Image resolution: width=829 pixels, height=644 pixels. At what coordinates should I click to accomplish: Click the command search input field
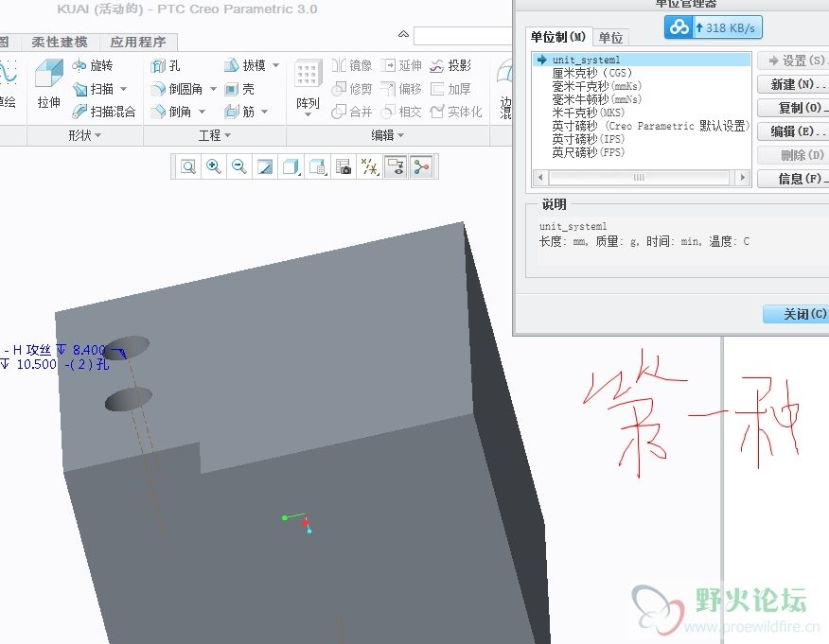point(463,35)
